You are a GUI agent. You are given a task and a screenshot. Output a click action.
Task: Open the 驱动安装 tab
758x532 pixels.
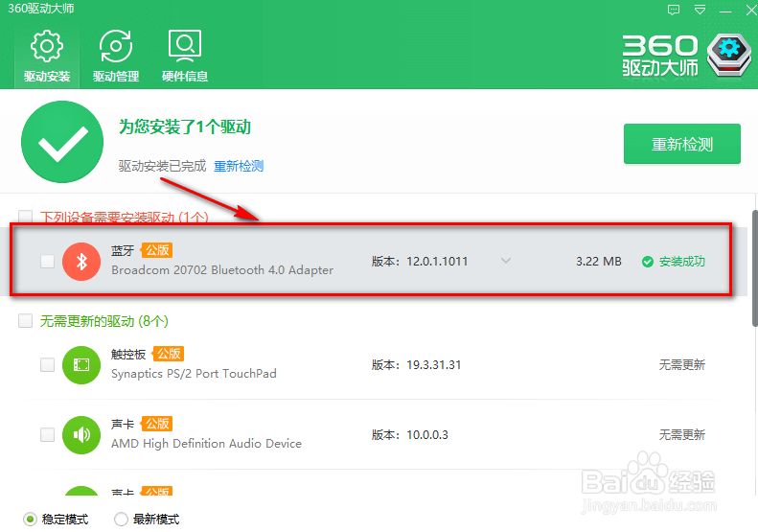pyautogui.click(x=47, y=57)
